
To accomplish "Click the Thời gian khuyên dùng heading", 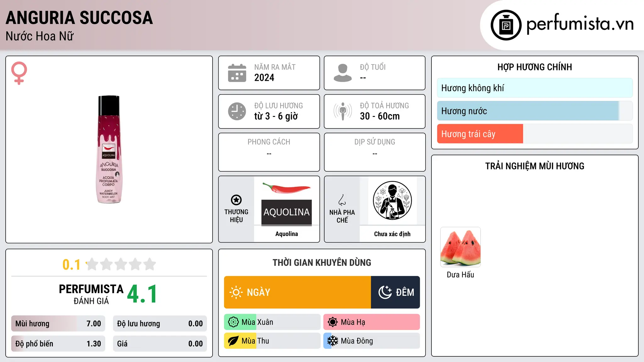I will (x=322, y=262).
